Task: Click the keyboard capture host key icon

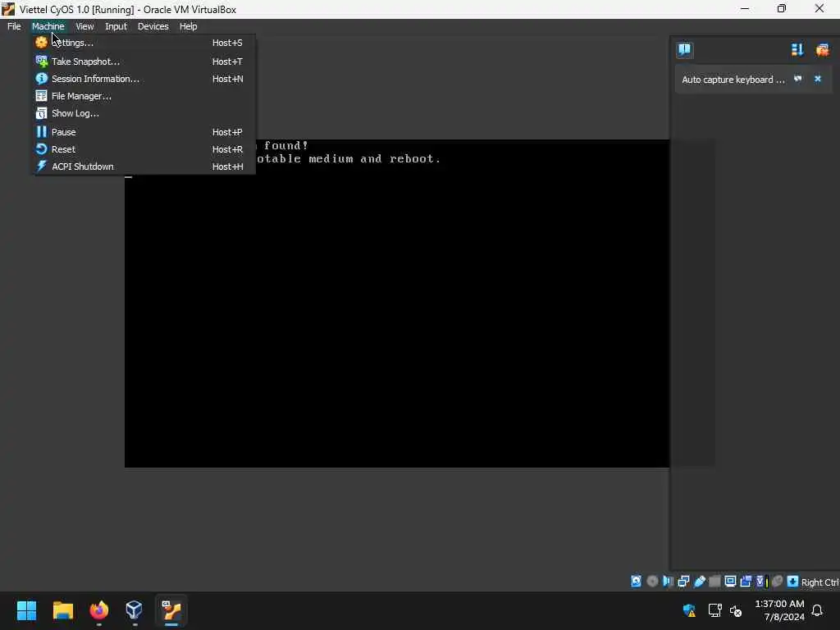Action: coord(792,582)
